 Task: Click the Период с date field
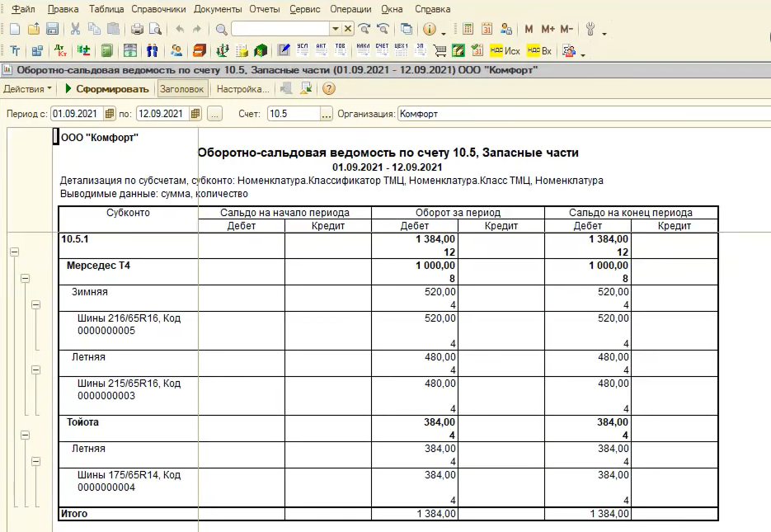(77, 114)
